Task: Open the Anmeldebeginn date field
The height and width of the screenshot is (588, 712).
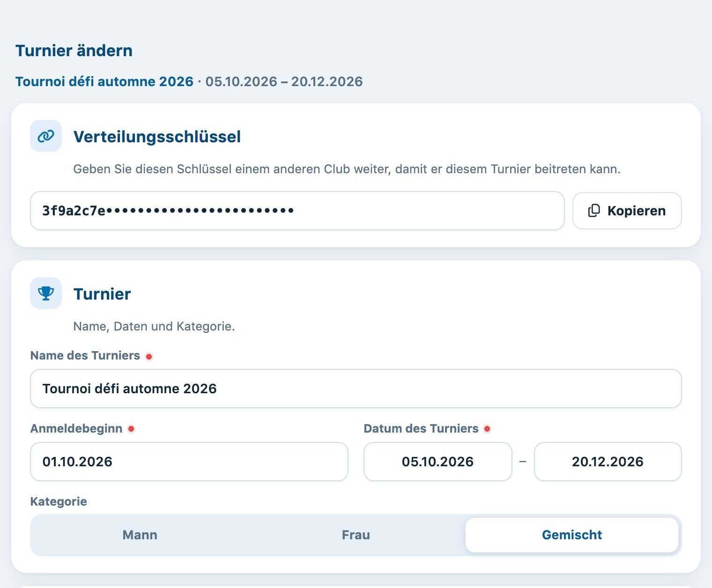Action: point(189,462)
